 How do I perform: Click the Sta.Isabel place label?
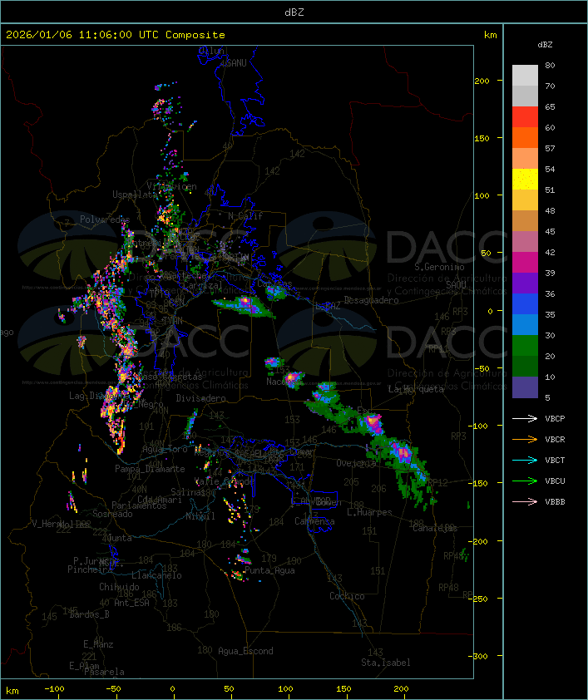point(385,663)
